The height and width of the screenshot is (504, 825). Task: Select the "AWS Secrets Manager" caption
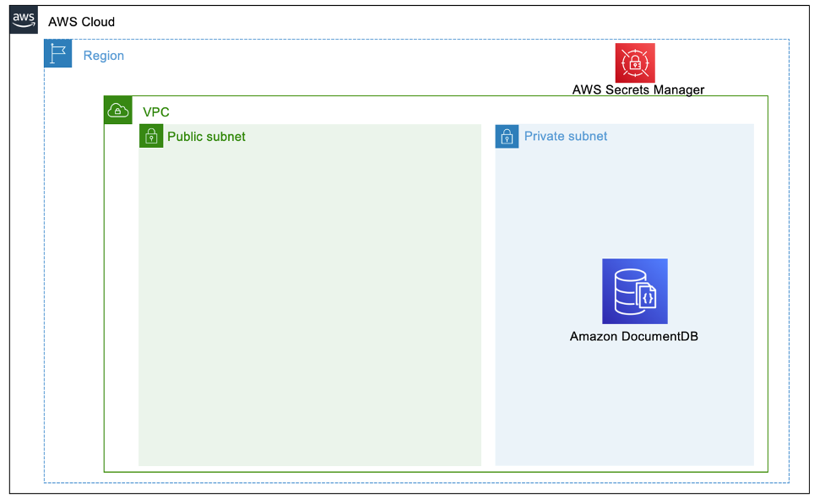(638, 89)
